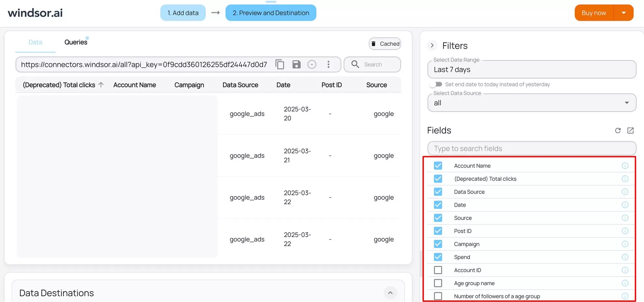The height and width of the screenshot is (302, 644).
Task: Open Fields in external window icon
Action: (630, 130)
